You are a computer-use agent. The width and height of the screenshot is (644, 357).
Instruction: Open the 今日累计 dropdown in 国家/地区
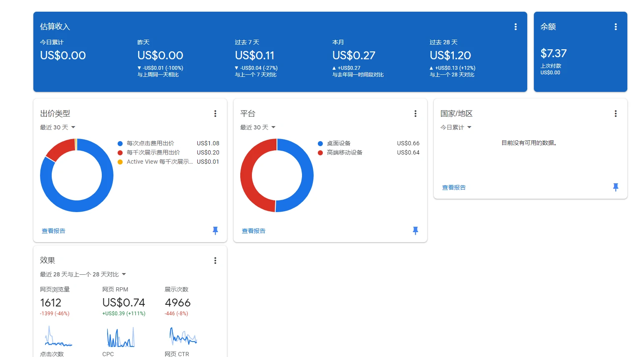click(455, 127)
